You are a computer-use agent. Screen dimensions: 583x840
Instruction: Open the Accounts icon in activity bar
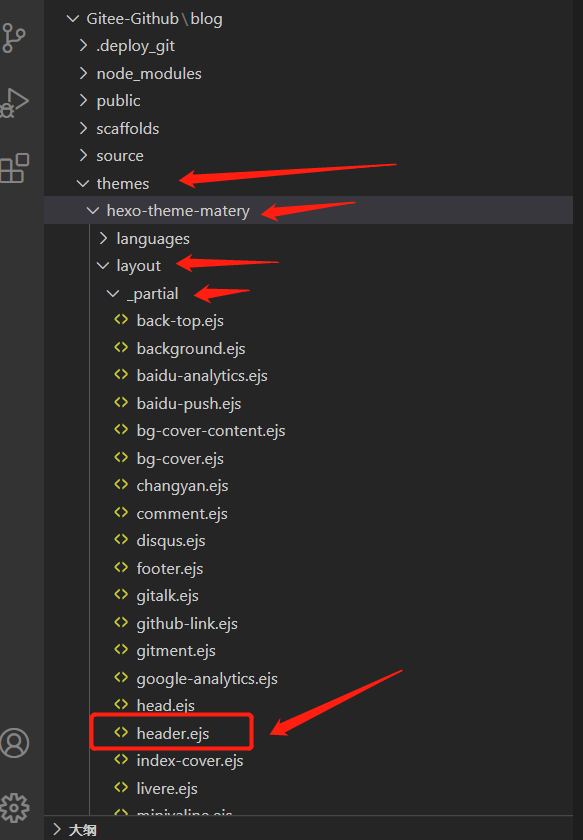[14, 743]
